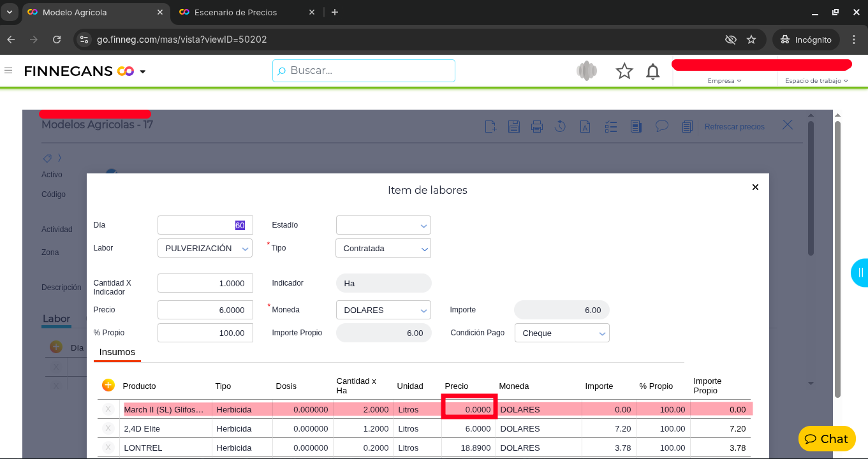This screenshot has width=868, height=459.
Task: Open the notifications bell icon
Action: tap(652, 71)
